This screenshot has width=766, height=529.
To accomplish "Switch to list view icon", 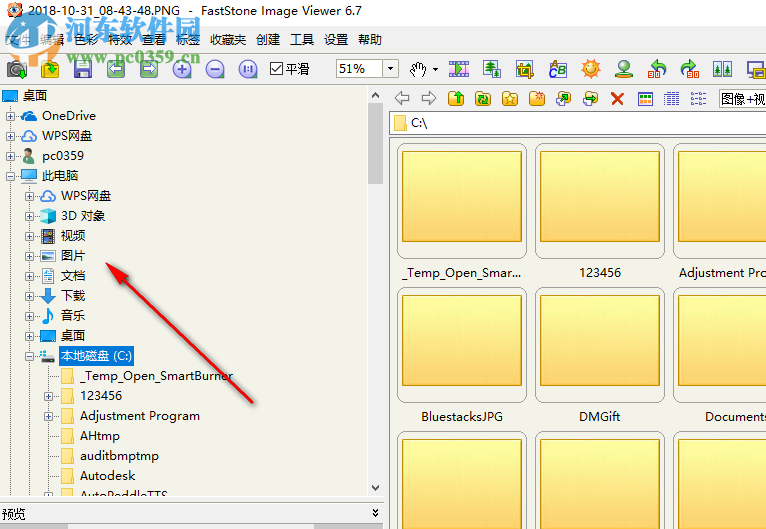I will [698, 99].
